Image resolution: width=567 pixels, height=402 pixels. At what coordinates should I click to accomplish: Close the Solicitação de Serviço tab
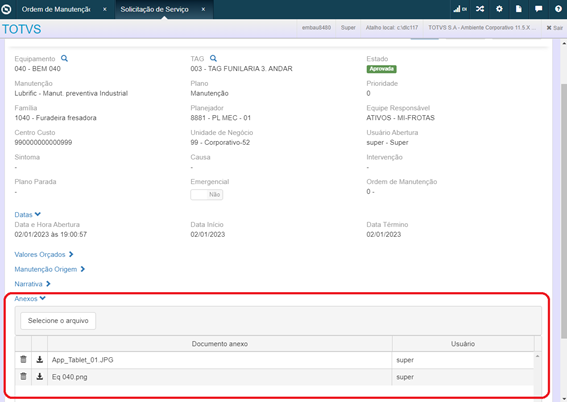[x=203, y=9]
